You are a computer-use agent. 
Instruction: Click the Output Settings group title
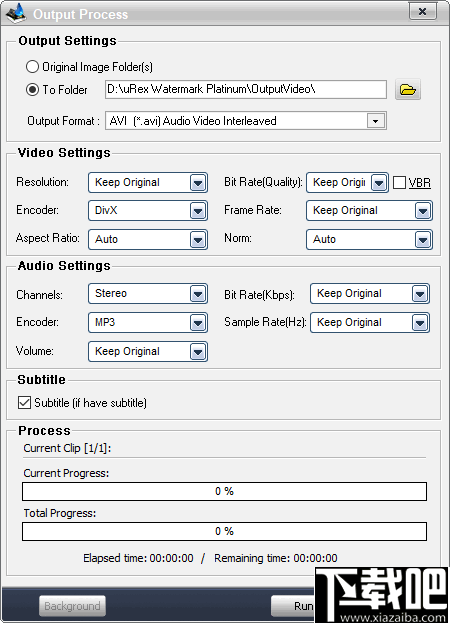[x=68, y=41]
